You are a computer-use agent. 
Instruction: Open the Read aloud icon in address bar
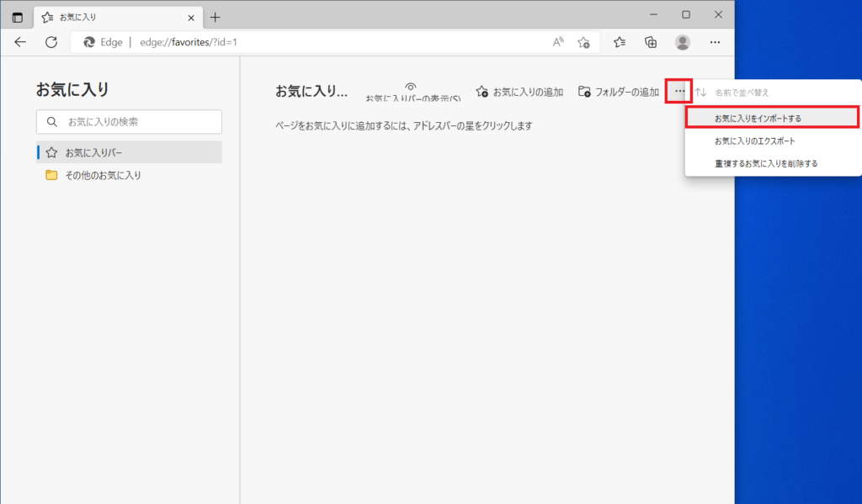coord(557,42)
